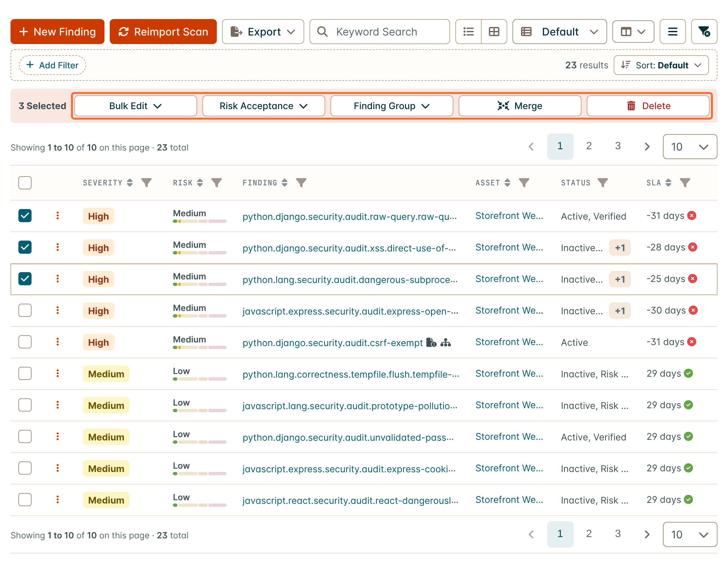Open the Default table view dropdown
The height and width of the screenshot is (564, 728).
coord(559,32)
